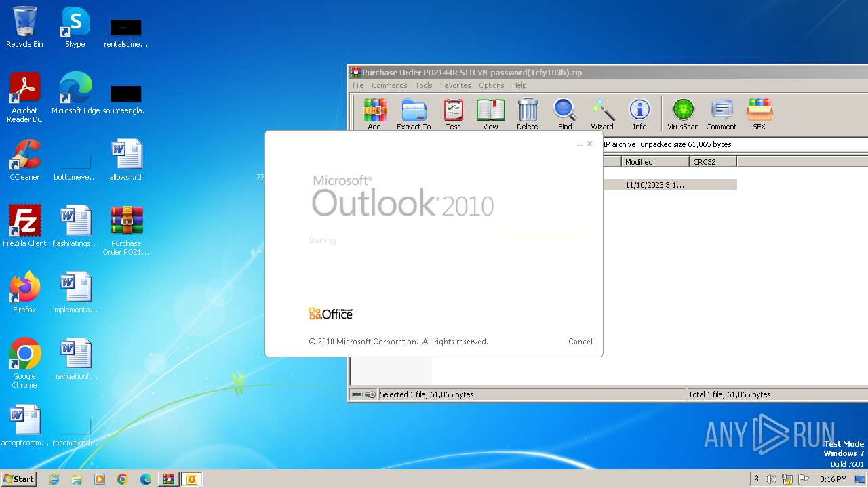The image size is (868, 488).
Task: Select the Microsoft Edge desktop shortcut
Action: pos(76,94)
